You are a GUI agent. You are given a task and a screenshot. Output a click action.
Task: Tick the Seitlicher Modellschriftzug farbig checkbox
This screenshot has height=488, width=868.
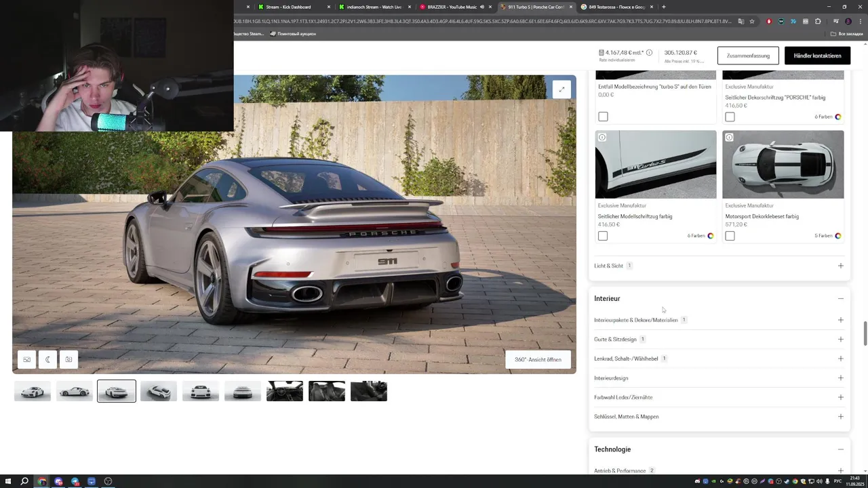pos(603,236)
